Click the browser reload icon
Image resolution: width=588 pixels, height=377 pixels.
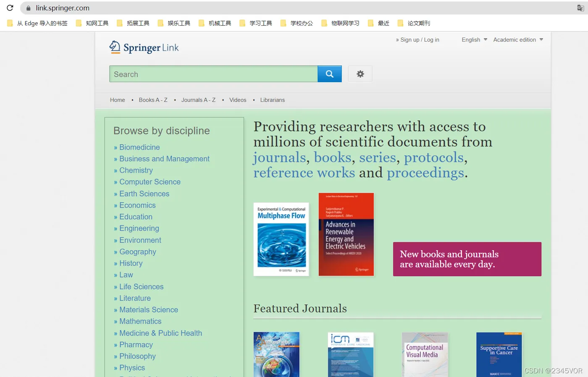pyautogui.click(x=10, y=8)
